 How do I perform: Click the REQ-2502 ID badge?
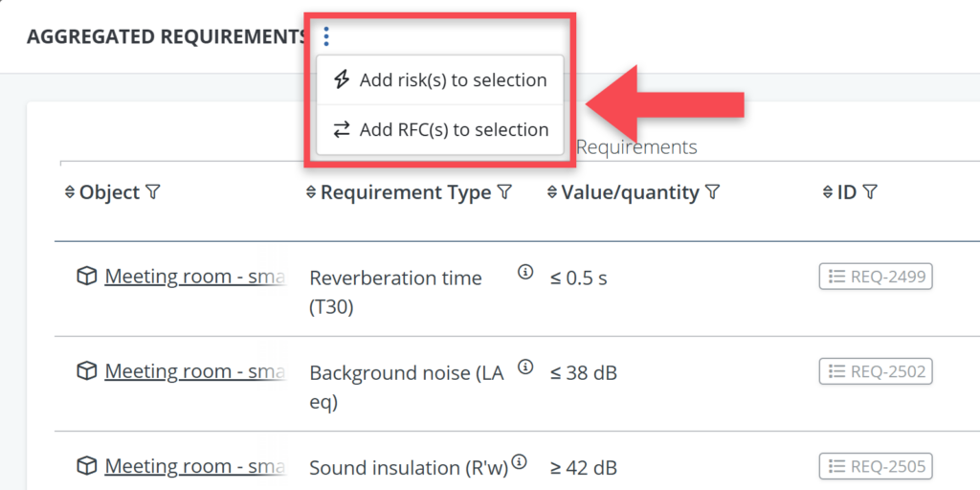click(876, 371)
